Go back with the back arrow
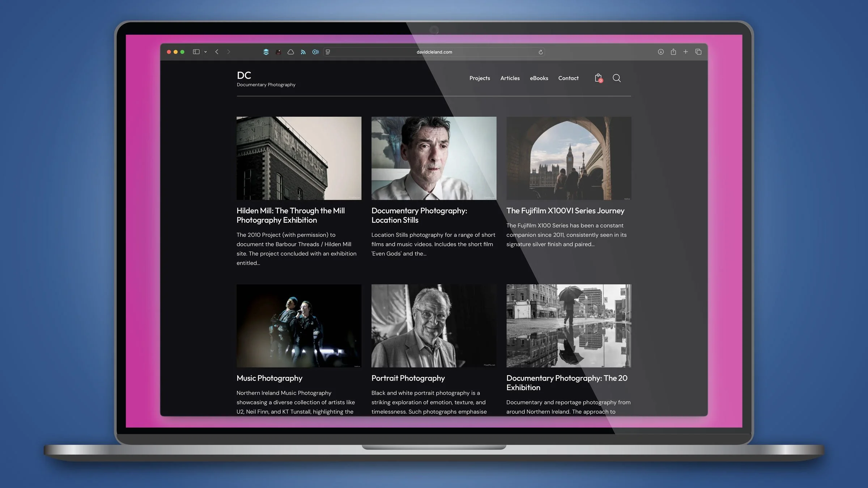Image resolution: width=868 pixels, height=488 pixels. click(217, 52)
